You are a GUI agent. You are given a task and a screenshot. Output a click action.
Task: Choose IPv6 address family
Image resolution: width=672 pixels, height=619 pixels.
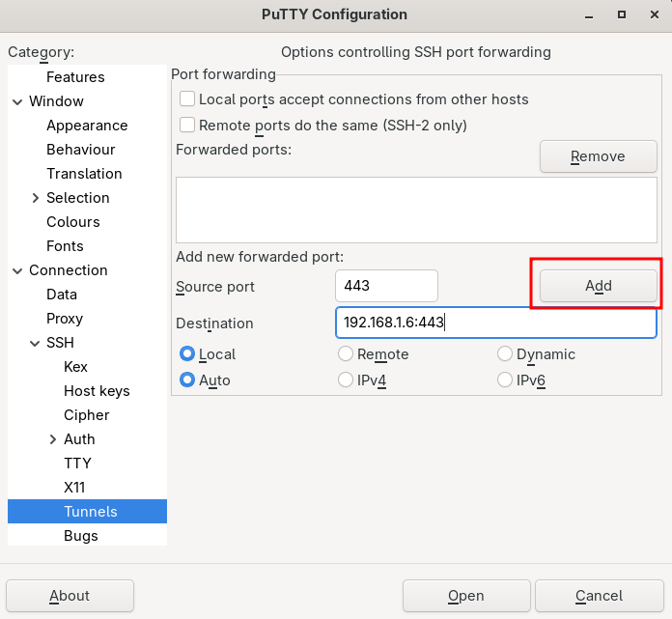click(505, 380)
